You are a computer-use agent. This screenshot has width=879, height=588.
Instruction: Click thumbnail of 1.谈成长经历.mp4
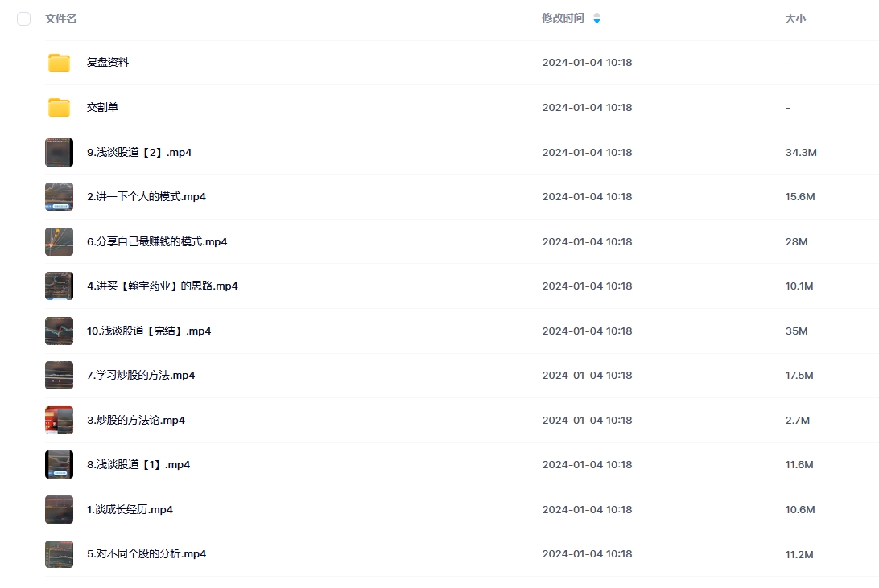point(59,510)
